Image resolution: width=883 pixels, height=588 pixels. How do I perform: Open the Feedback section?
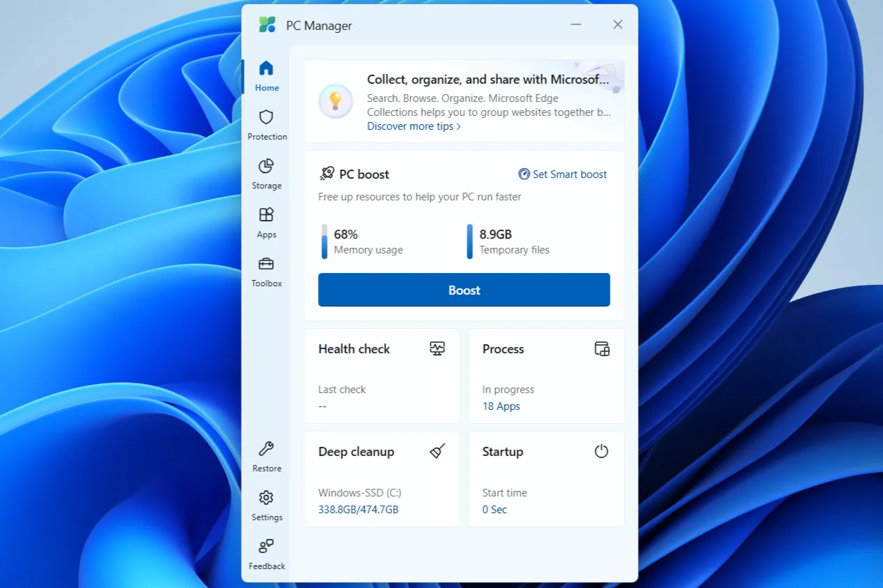(x=266, y=555)
